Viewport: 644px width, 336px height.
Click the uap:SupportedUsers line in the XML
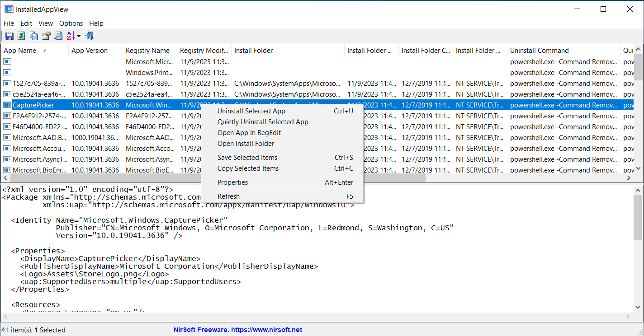pyautogui.click(x=131, y=282)
